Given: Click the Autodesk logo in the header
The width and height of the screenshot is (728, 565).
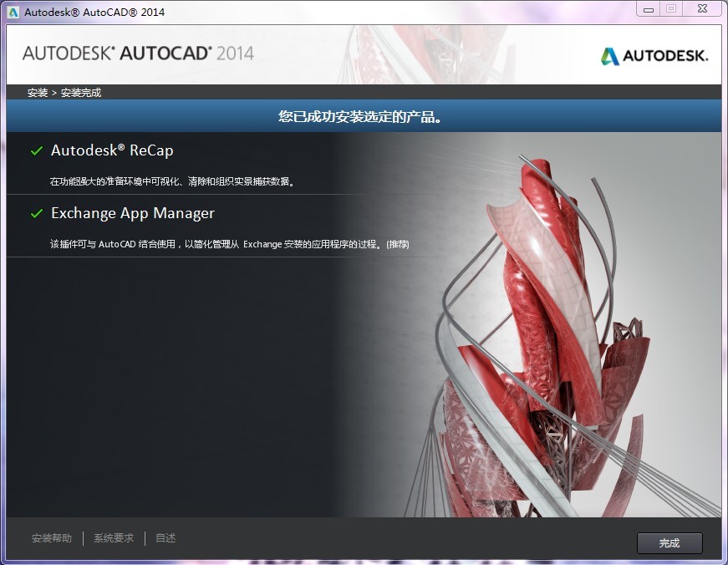Looking at the screenshot, I should pos(654,56).
